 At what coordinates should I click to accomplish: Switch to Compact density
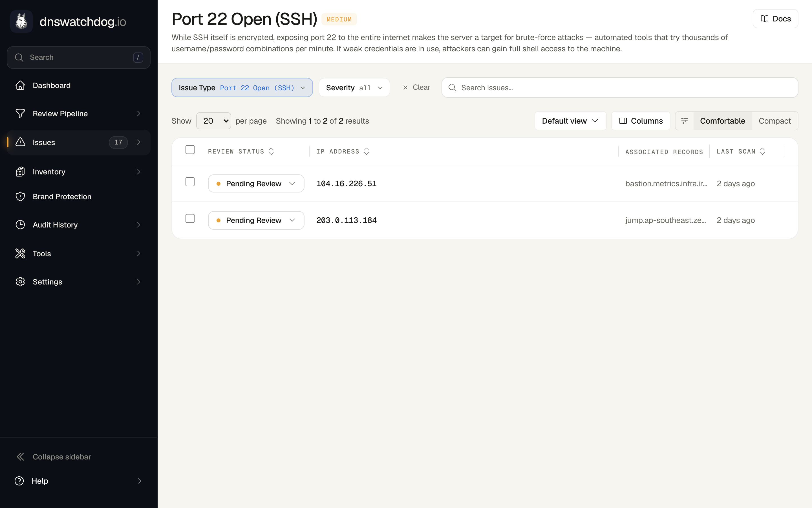(x=775, y=121)
